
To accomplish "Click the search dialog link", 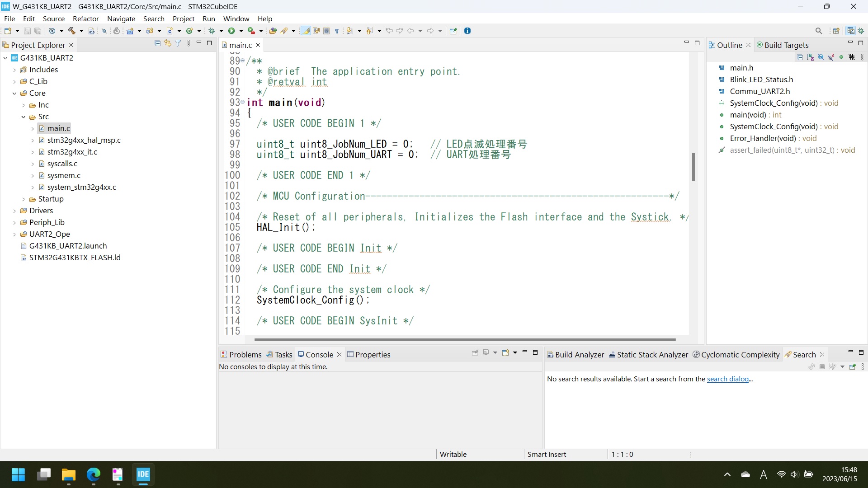I will 728,379.
